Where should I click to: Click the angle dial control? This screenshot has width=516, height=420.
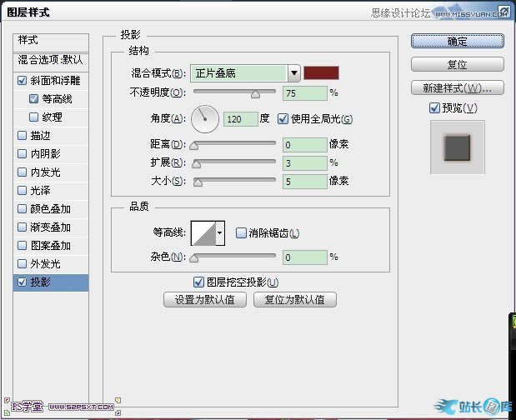click(x=203, y=119)
